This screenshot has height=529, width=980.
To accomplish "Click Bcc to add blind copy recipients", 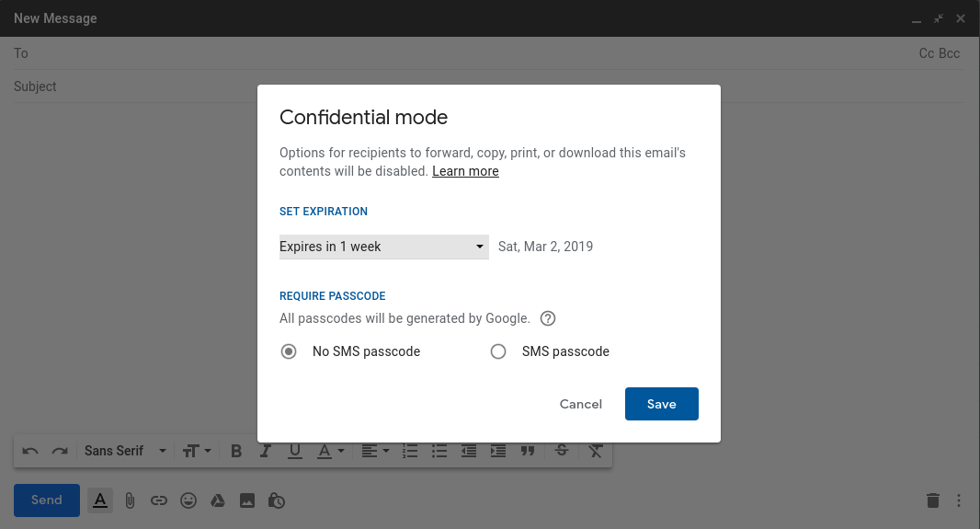I will 950,53.
